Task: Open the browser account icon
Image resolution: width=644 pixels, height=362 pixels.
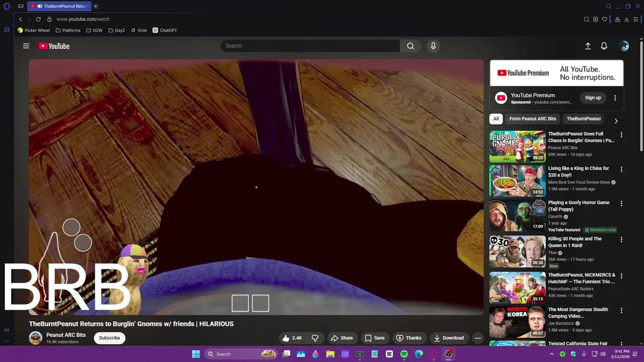Action: (617, 19)
